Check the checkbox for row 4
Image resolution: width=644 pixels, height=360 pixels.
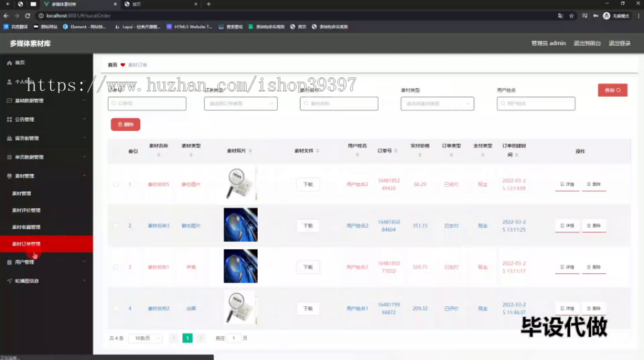(116, 308)
